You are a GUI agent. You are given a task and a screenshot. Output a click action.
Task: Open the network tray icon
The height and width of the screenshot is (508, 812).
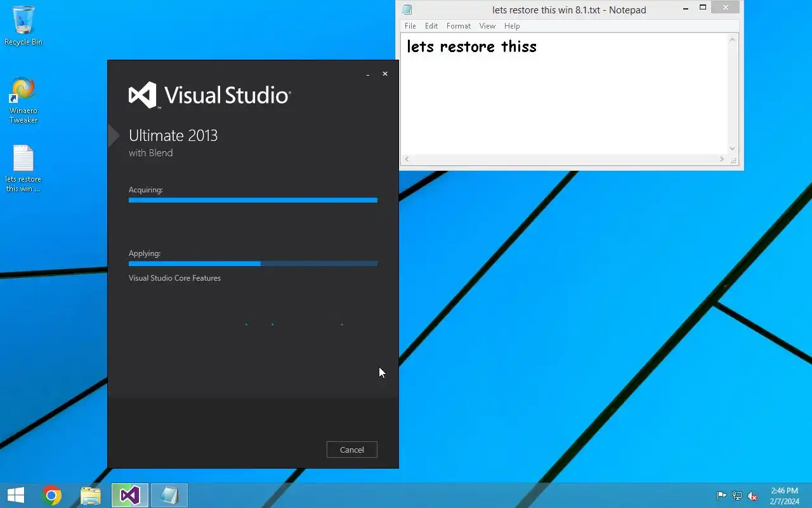coord(737,496)
